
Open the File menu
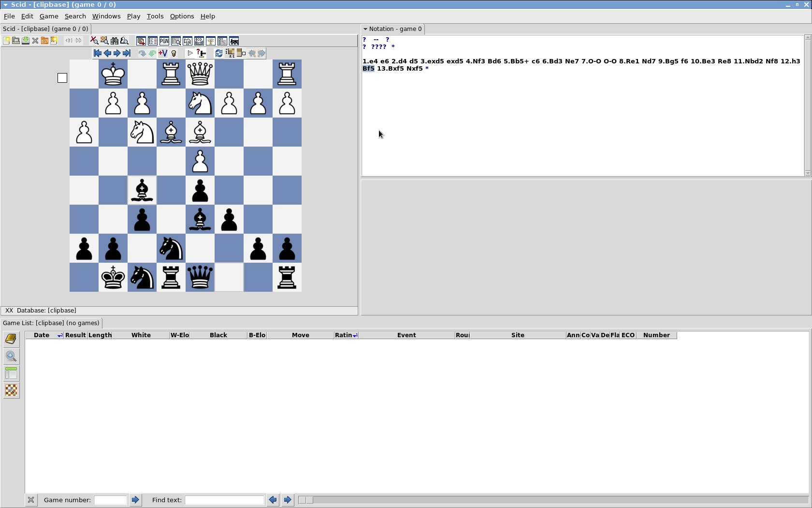coord(9,16)
